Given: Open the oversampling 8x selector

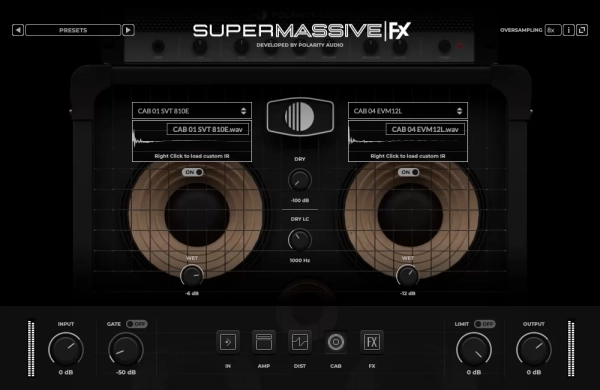Looking at the screenshot, I should click(553, 30).
